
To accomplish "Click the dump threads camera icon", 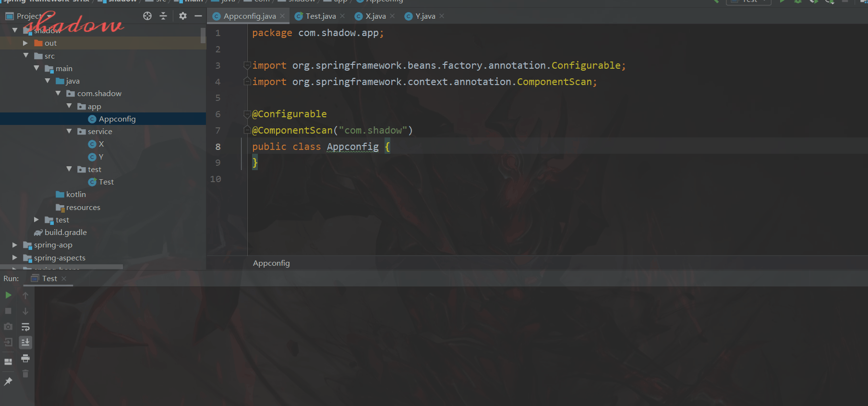I will 8,327.
